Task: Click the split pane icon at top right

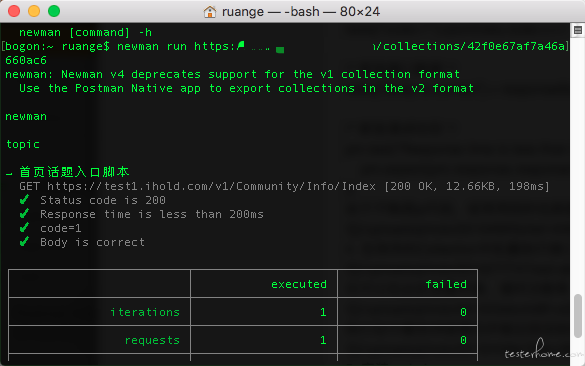Action: click(578, 30)
